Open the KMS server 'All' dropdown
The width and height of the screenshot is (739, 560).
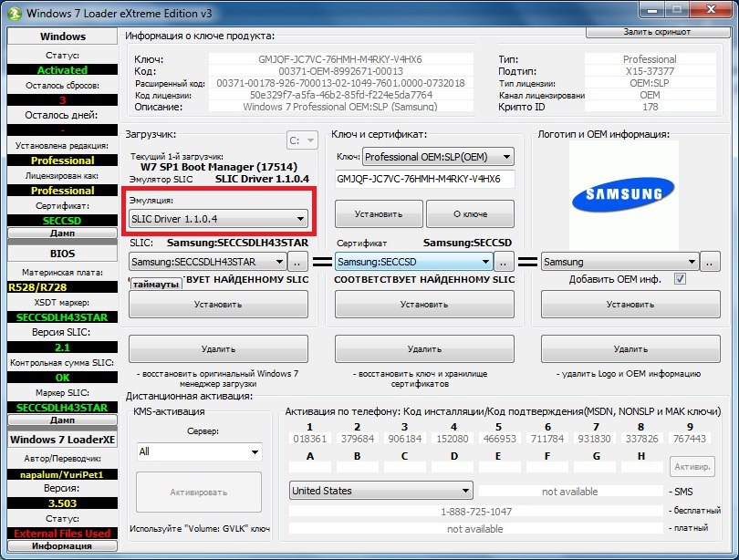199,451
